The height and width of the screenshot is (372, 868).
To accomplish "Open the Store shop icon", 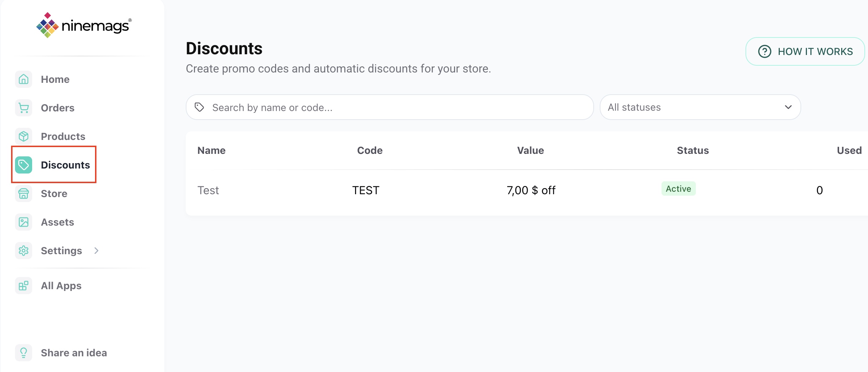I will tap(24, 193).
